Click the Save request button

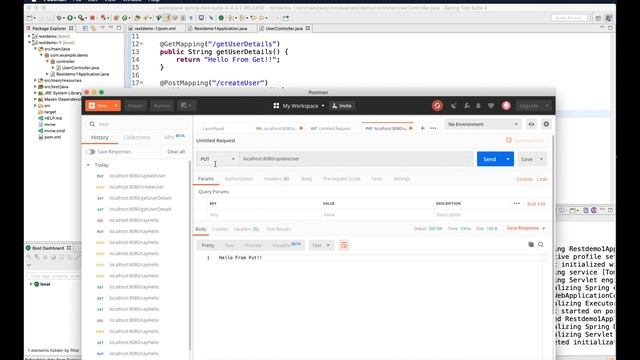(527, 159)
